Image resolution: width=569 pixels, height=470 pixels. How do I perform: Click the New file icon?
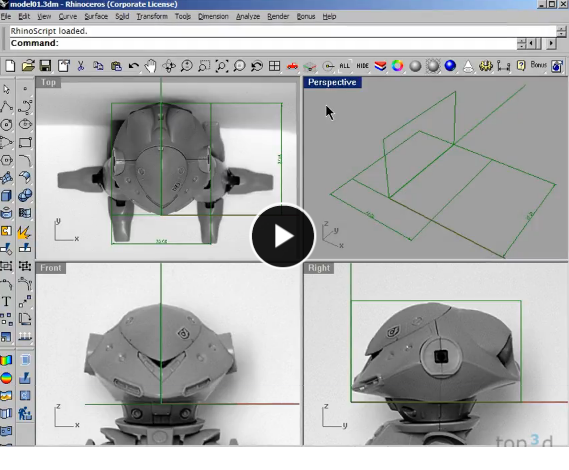coord(10,66)
